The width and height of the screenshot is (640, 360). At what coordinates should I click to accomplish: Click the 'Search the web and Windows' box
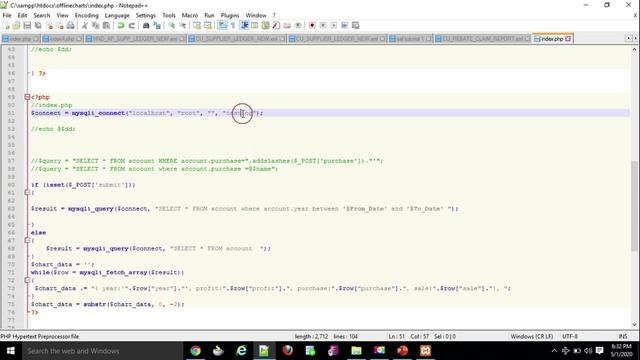coord(102,351)
